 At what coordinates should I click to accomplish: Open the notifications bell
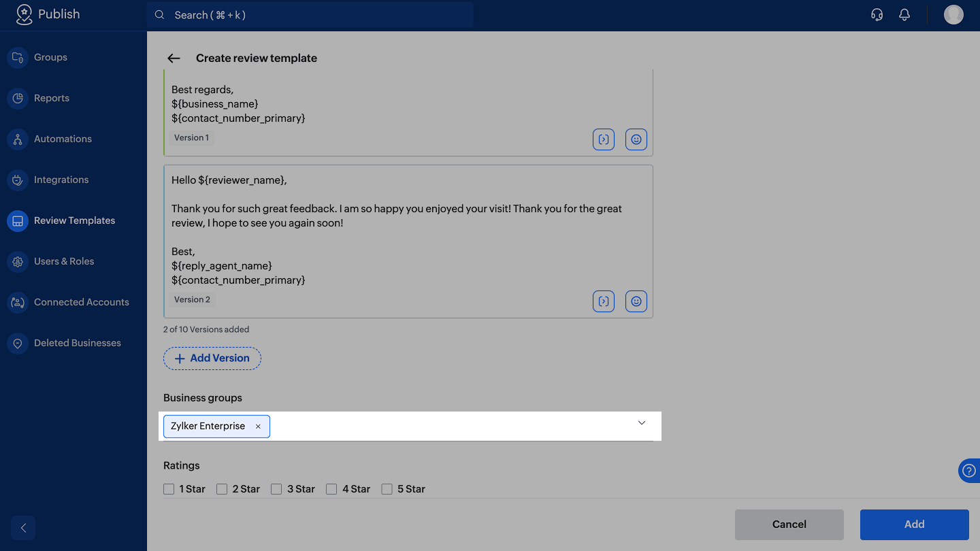[904, 15]
